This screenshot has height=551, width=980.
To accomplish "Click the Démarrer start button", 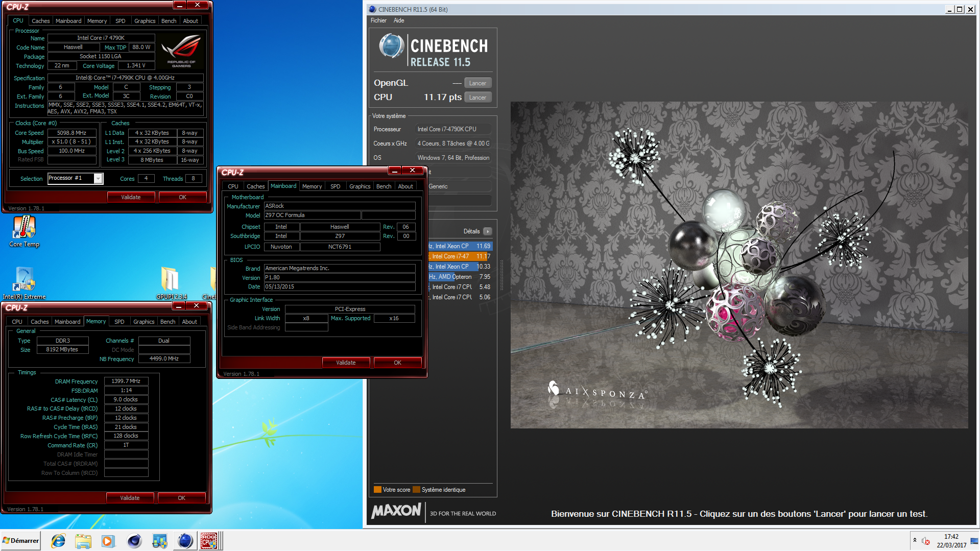I will coord(20,541).
